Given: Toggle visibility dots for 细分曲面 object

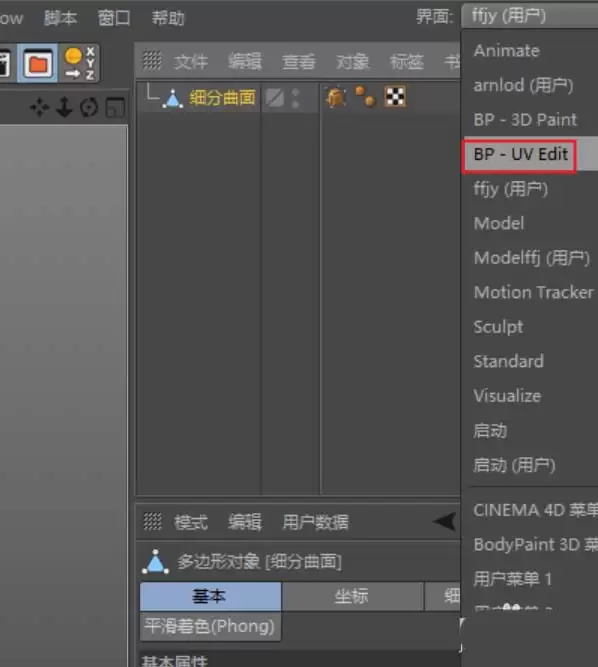Looking at the screenshot, I should (296, 98).
